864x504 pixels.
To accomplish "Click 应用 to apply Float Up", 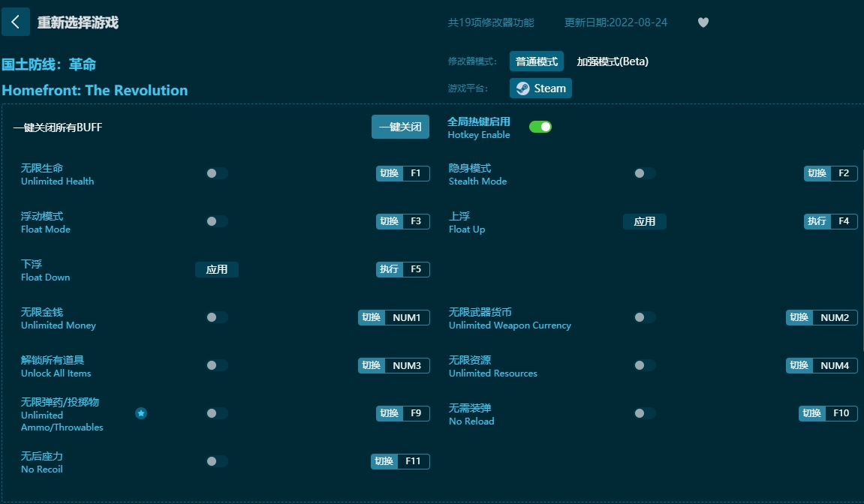I will pos(644,221).
